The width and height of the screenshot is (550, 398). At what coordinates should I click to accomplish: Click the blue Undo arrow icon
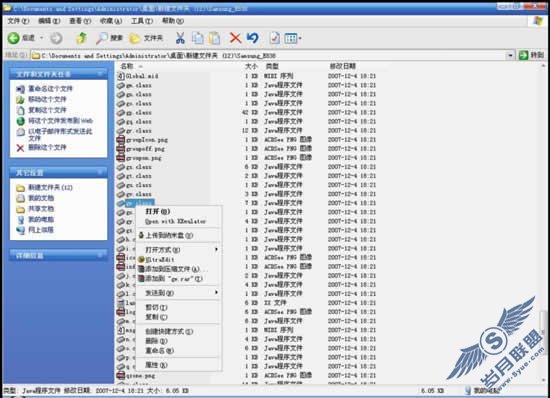pos(253,38)
